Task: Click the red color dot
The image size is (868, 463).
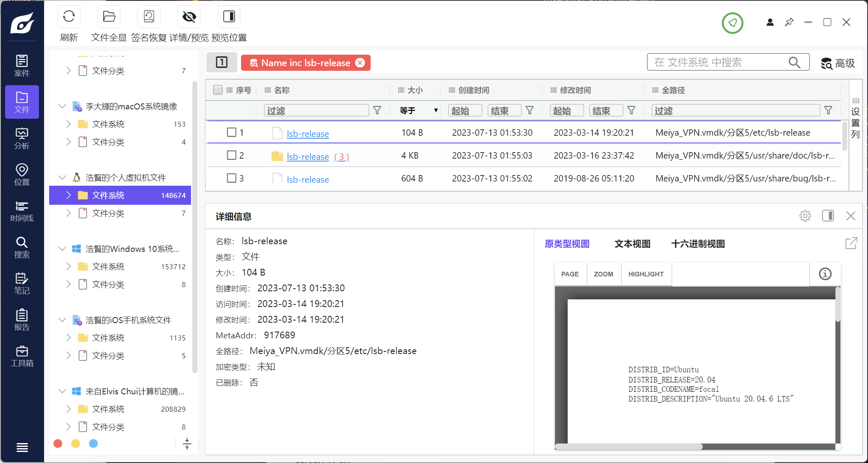Action: click(x=58, y=443)
